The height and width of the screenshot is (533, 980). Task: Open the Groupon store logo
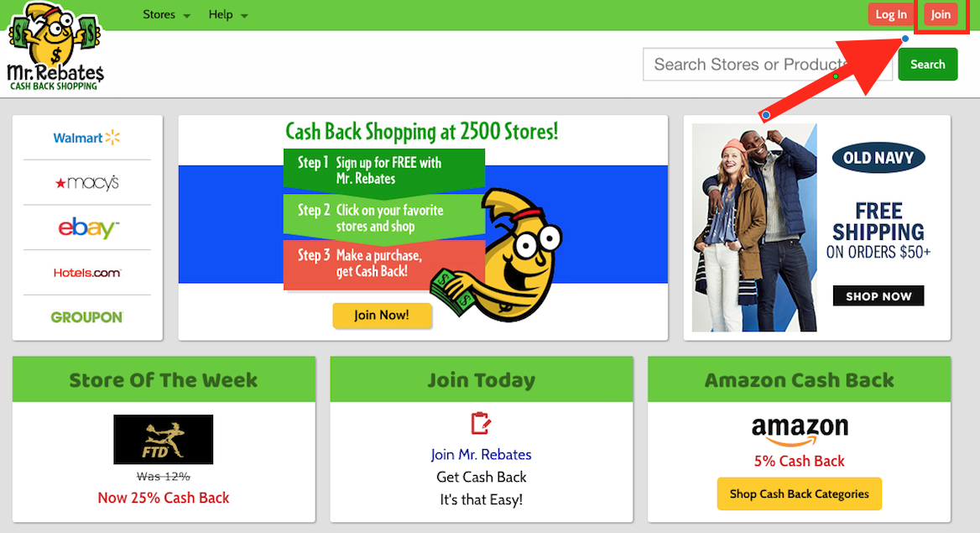tap(87, 317)
